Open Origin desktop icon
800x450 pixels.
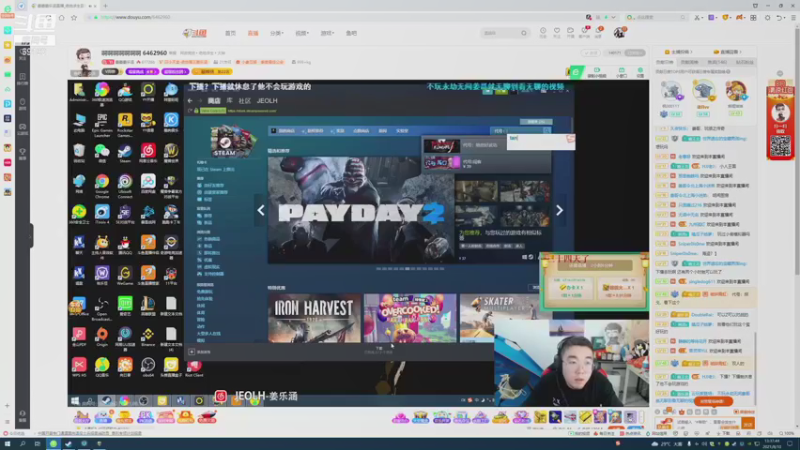pyautogui.click(x=102, y=337)
